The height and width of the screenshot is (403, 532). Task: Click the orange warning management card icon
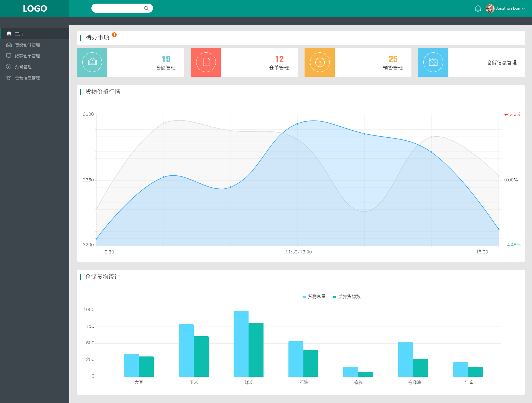(x=319, y=62)
